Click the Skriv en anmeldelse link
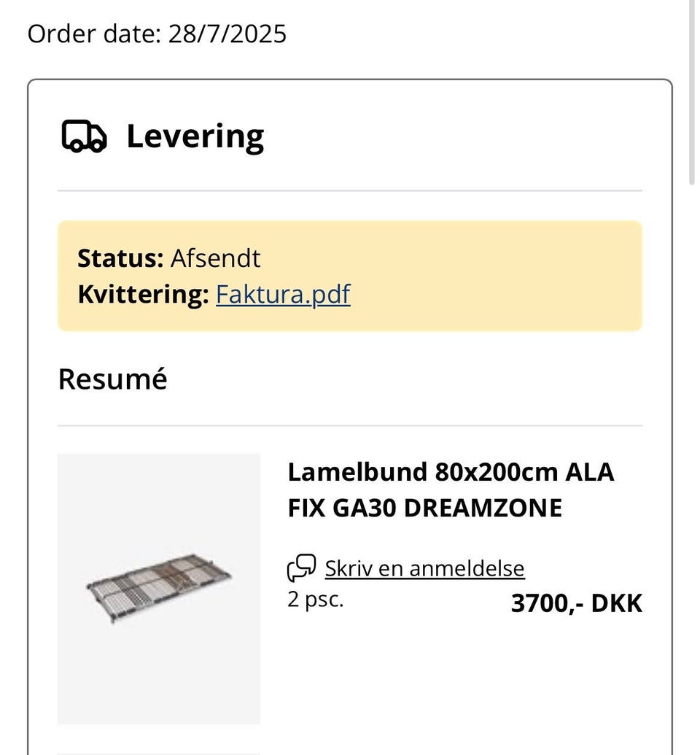The image size is (700, 755). 424,568
